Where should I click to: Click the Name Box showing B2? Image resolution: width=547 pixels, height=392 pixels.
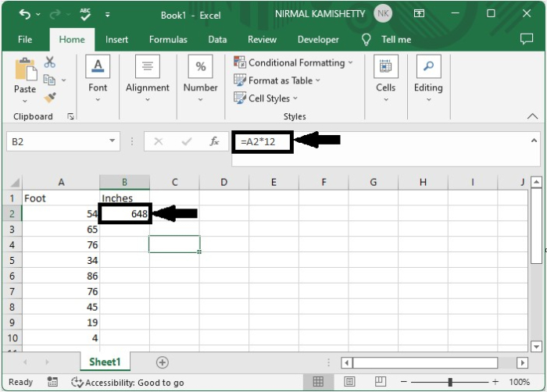pos(63,141)
